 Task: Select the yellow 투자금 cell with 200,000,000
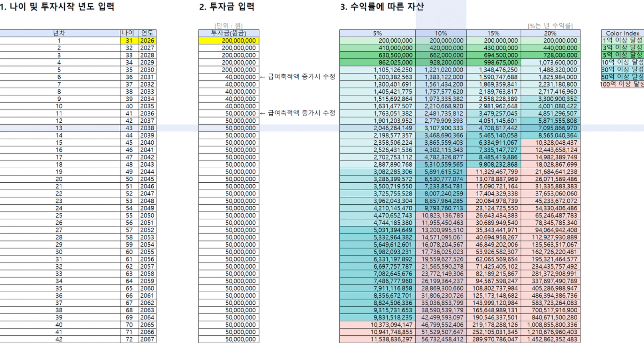(229, 40)
